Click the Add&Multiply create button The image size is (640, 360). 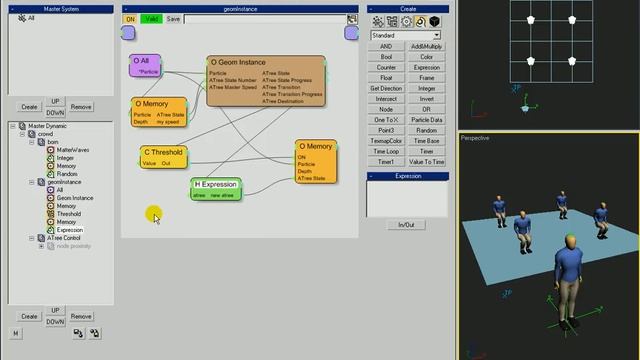427,47
